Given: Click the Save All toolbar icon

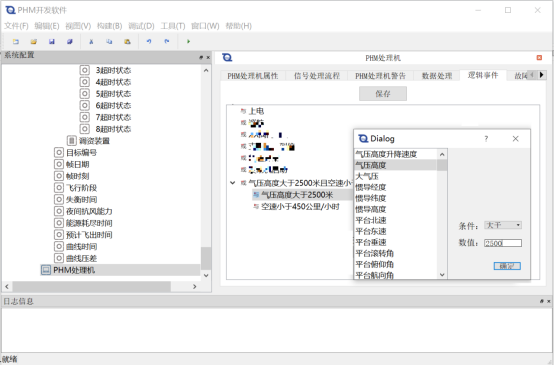Looking at the screenshot, I should click(x=70, y=42).
